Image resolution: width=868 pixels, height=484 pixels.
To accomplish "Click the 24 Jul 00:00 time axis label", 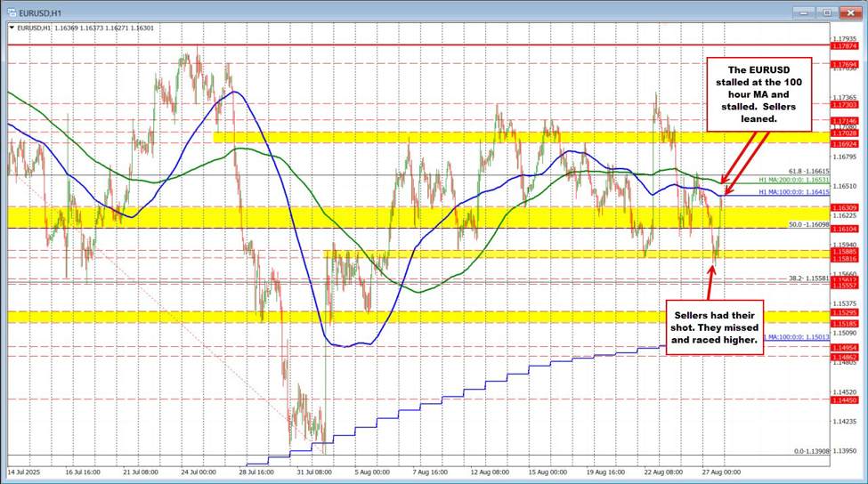I will tap(199, 472).
